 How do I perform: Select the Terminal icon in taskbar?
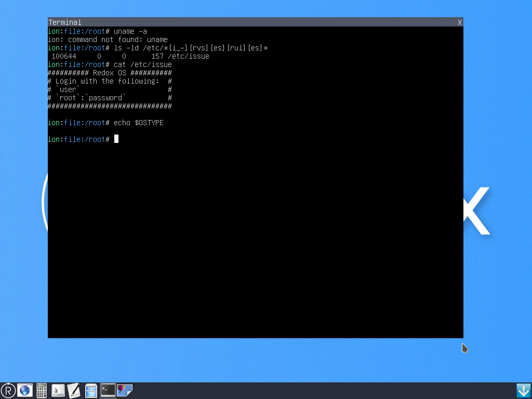pyautogui.click(x=108, y=390)
